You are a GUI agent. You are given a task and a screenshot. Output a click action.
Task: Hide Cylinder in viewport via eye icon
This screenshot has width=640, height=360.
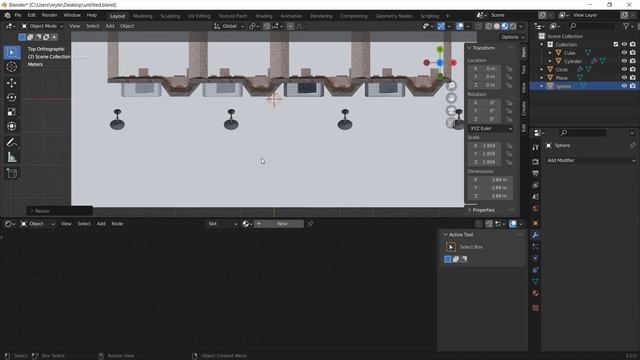tap(624, 61)
